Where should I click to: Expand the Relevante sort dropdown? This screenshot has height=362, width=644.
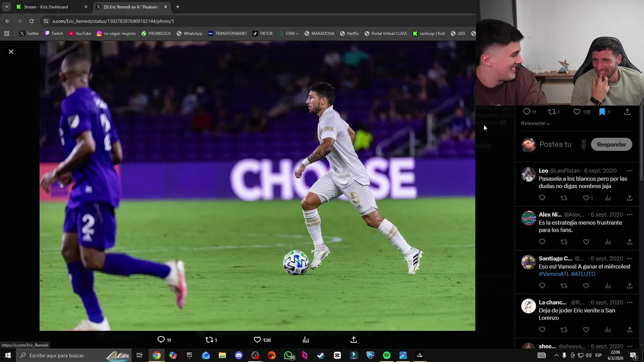click(535, 123)
